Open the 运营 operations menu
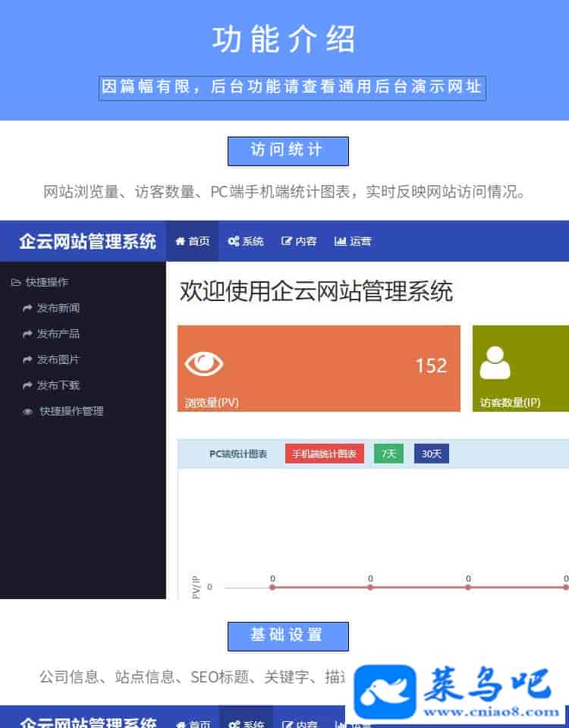 coord(353,241)
